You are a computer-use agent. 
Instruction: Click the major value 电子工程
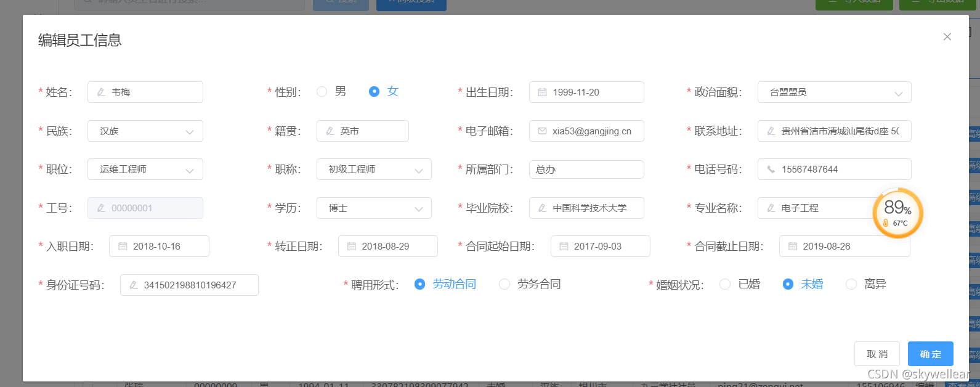click(x=800, y=208)
